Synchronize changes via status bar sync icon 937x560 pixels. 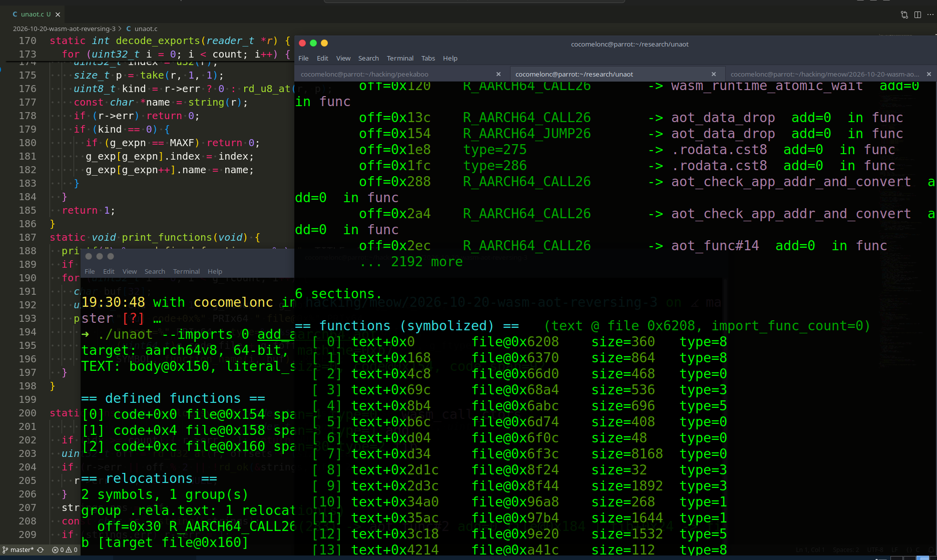pyautogui.click(x=41, y=549)
